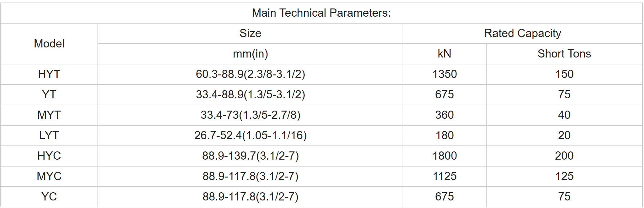The width and height of the screenshot is (644, 208).
Task: Click the MYT model cell
Action: 49,115
